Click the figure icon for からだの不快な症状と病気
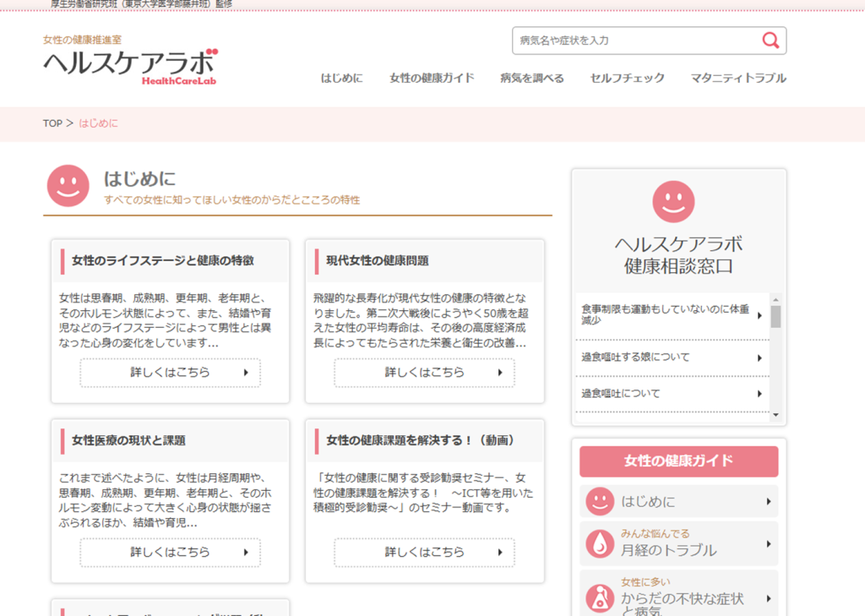Image resolution: width=865 pixels, height=616 pixels. tap(600, 598)
